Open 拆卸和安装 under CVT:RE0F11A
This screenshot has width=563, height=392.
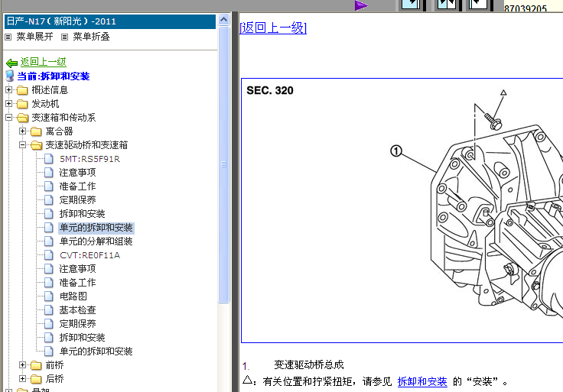click(x=82, y=338)
